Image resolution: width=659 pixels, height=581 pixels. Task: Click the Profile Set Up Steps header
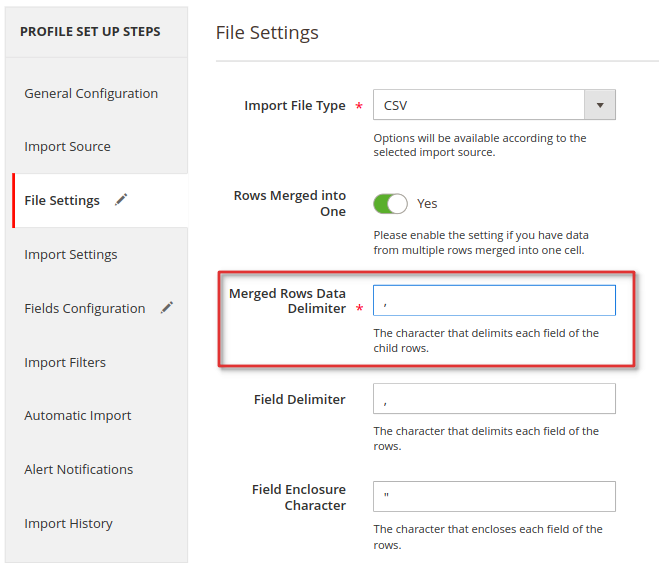(x=90, y=32)
